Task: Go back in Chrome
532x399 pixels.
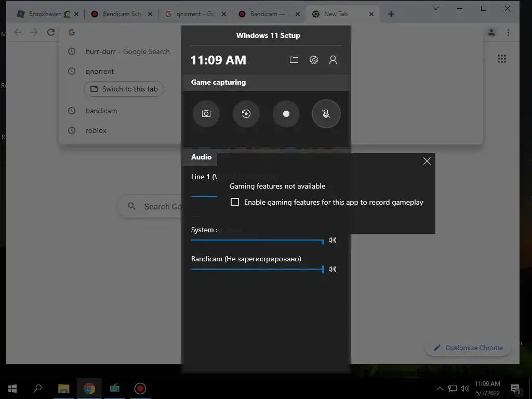Action: coord(17,32)
